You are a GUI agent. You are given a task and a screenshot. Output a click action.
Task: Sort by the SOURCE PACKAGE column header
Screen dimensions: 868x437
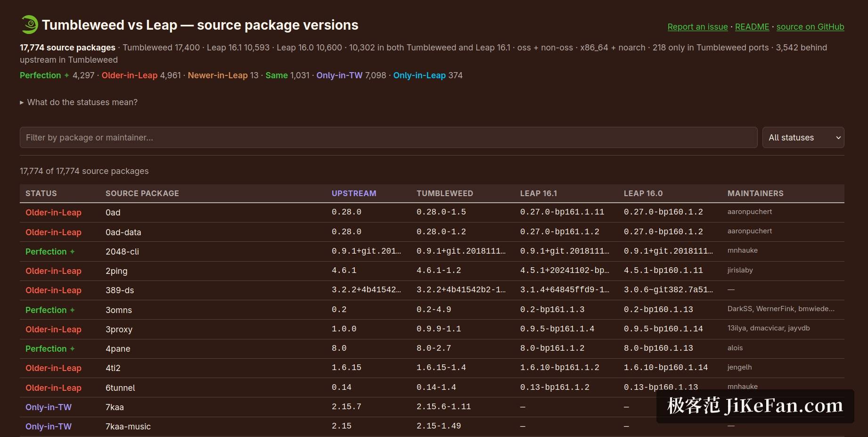click(x=142, y=193)
